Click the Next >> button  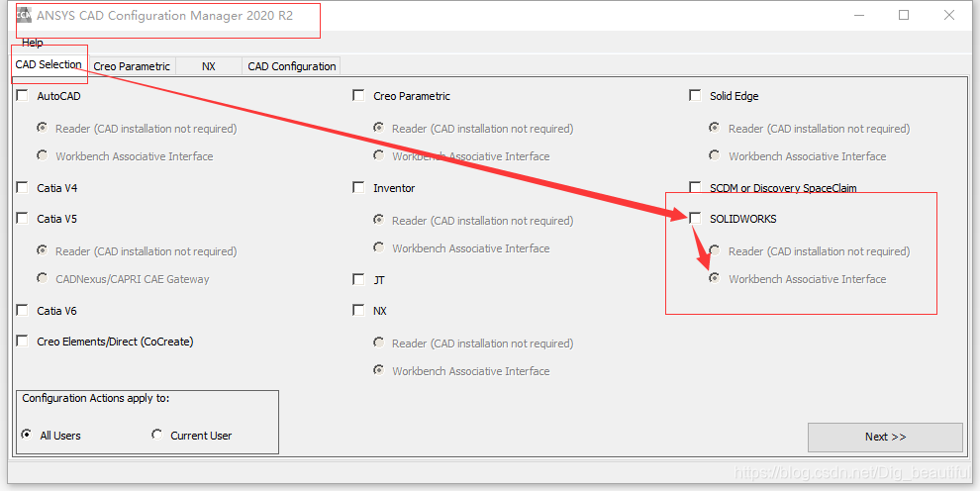(x=885, y=438)
